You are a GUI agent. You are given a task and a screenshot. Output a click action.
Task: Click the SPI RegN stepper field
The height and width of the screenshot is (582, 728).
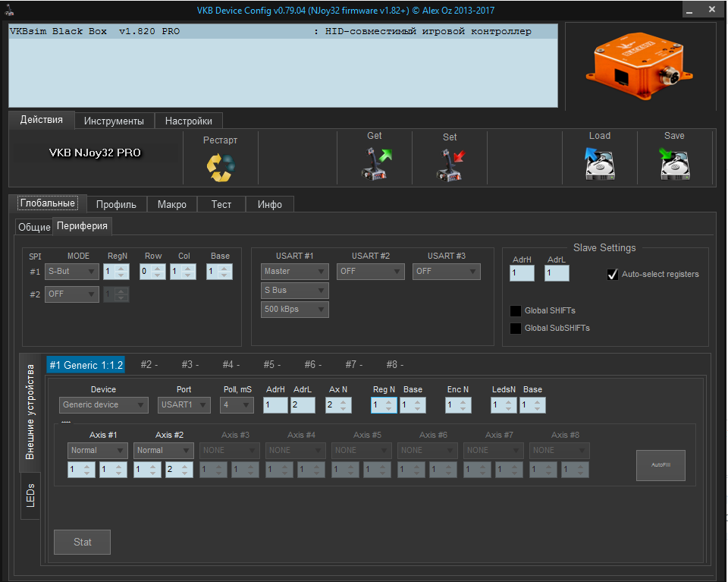click(116, 271)
